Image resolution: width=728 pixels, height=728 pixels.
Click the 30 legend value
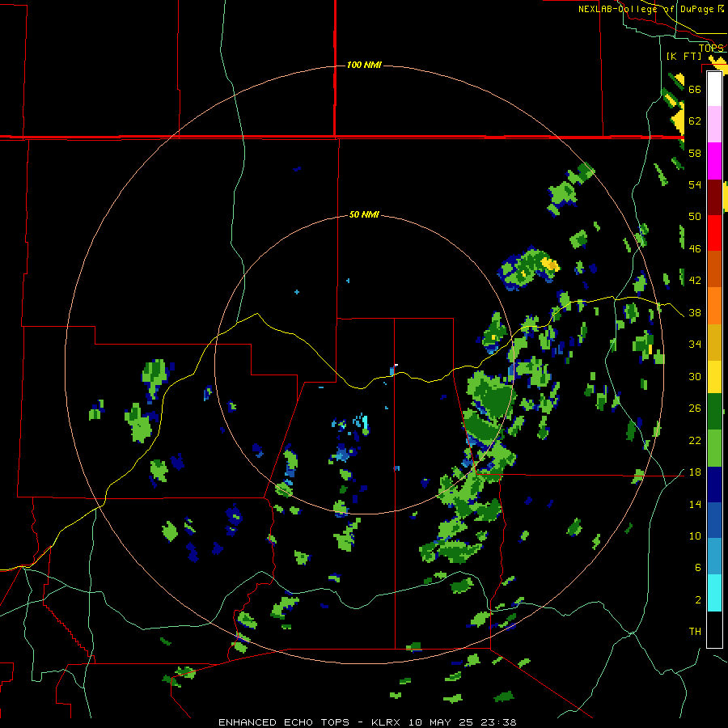[x=695, y=376]
